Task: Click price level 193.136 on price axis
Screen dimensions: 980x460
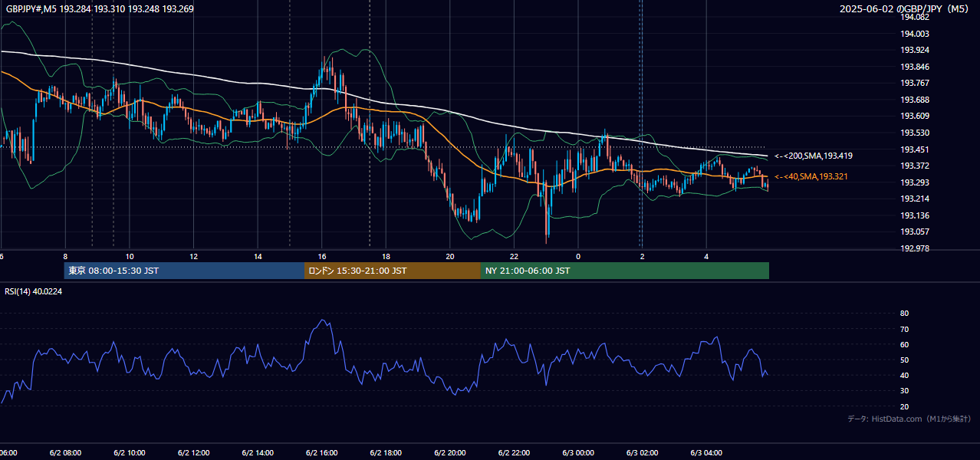Action: pyautogui.click(x=915, y=215)
